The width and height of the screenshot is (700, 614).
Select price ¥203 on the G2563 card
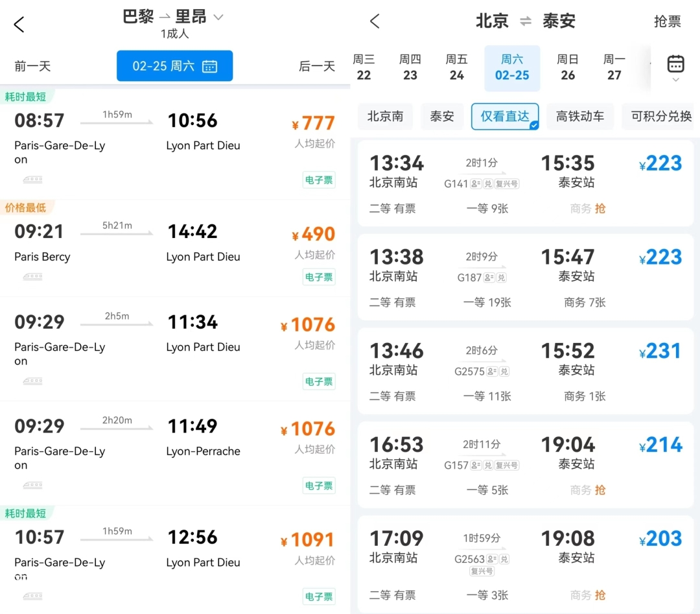tap(660, 539)
